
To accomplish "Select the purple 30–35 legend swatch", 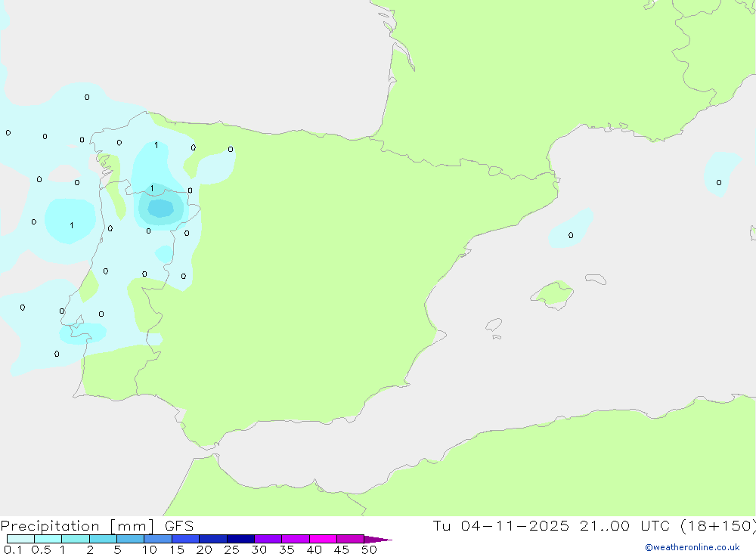I will [268, 539].
